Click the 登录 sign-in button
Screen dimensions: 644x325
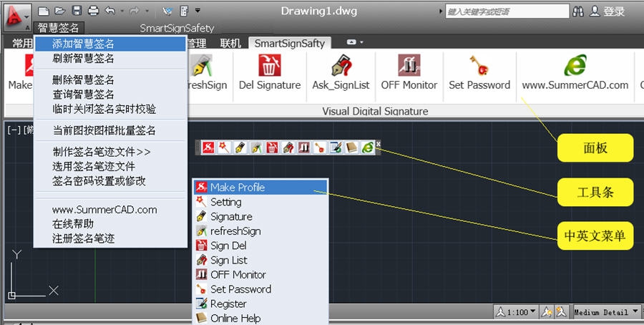click(608, 11)
